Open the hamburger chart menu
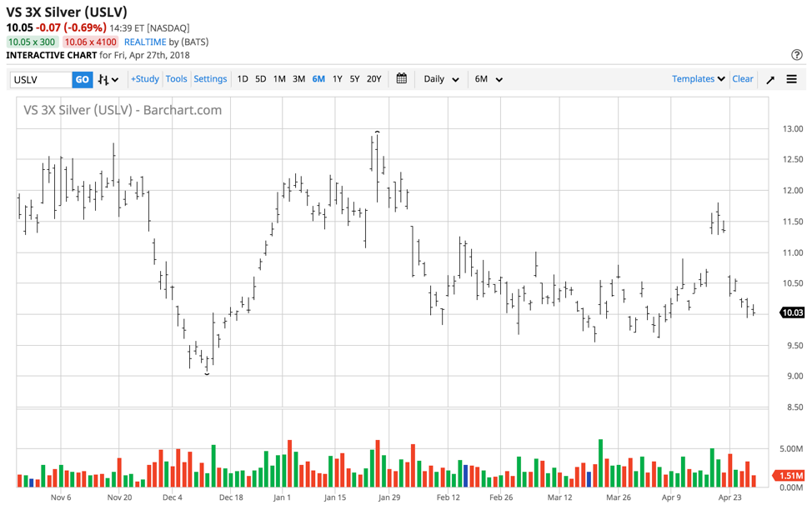The image size is (812, 505). (791, 79)
